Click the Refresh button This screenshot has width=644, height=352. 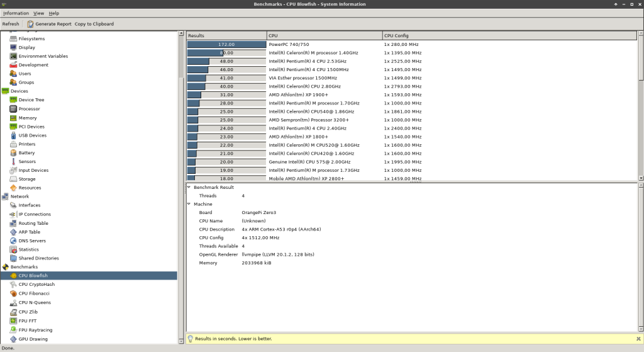(x=11, y=24)
